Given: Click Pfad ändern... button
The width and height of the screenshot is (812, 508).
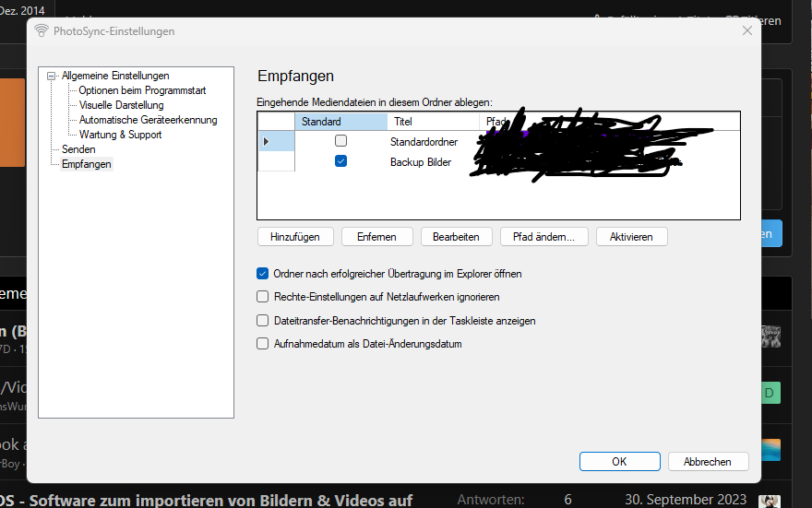Looking at the screenshot, I should [543, 237].
